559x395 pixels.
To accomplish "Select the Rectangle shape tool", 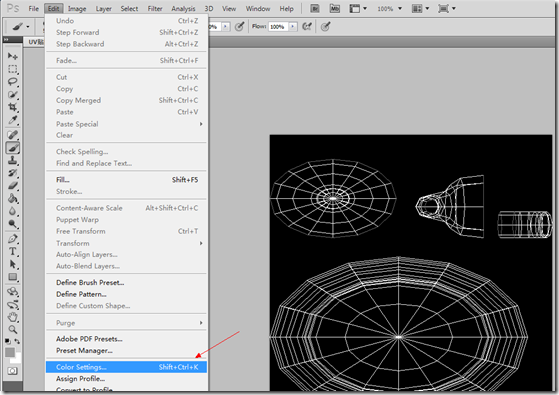I will coord(12,277).
